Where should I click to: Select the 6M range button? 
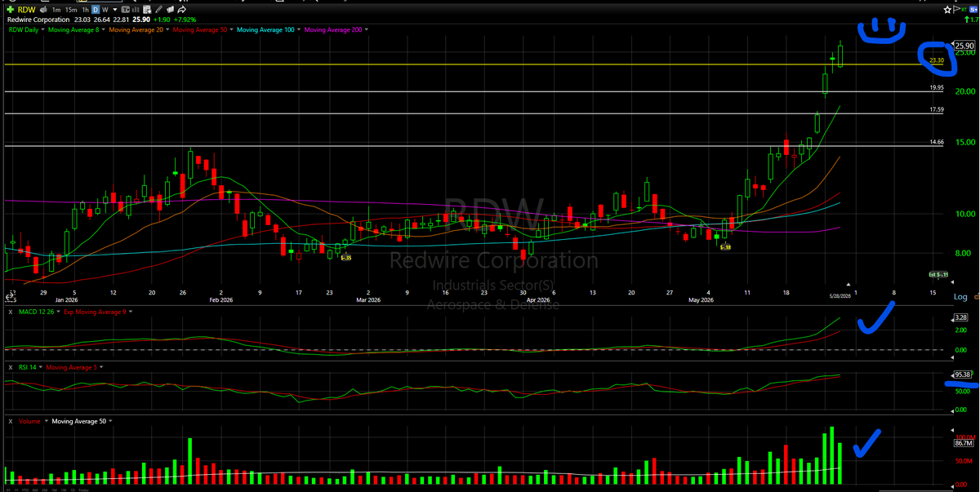(x=35, y=490)
